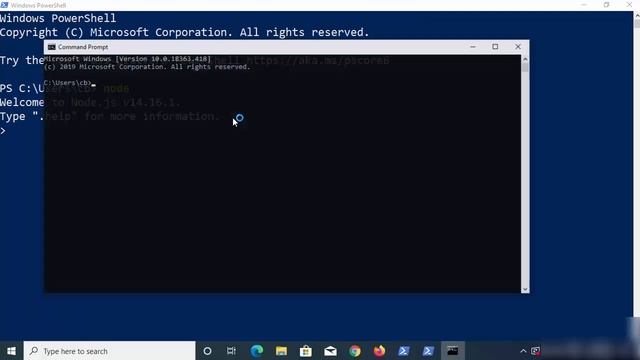Image resolution: width=640 pixels, height=360 pixels.
Task: Open Cortana from the taskbar
Action: pos(207,351)
